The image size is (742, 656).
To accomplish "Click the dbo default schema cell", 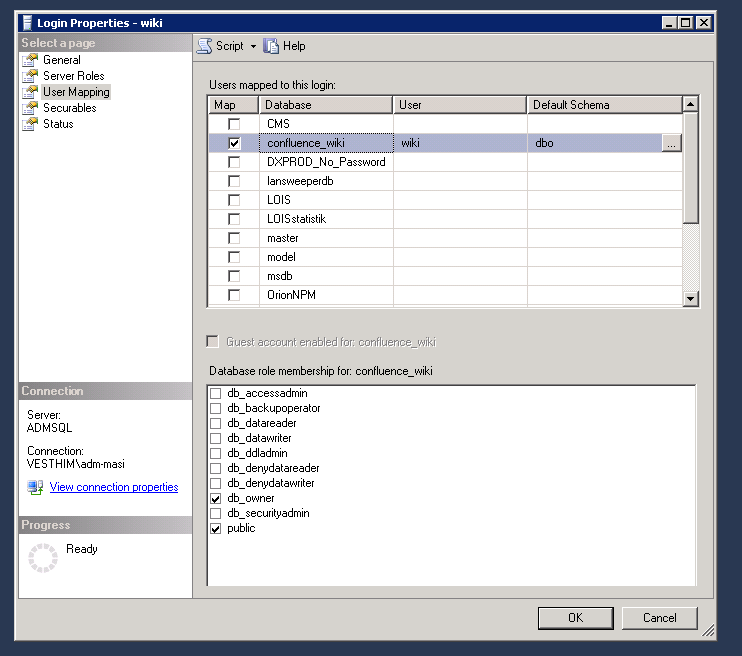I will (x=594, y=143).
